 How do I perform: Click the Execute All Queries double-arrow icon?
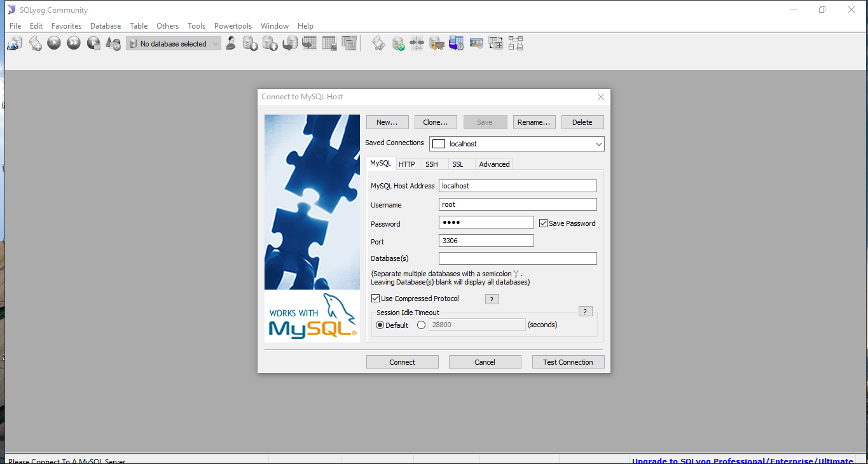[x=74, y=43]
